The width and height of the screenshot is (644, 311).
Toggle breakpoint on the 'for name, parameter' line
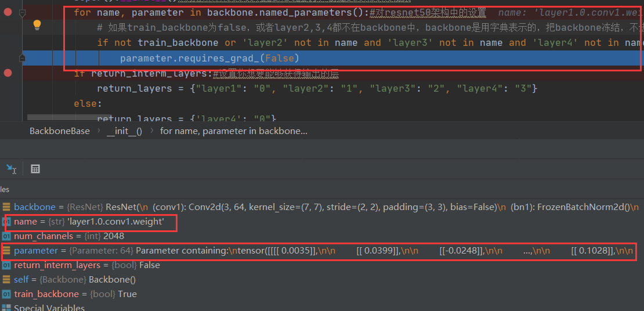click(x=8, y=12)
